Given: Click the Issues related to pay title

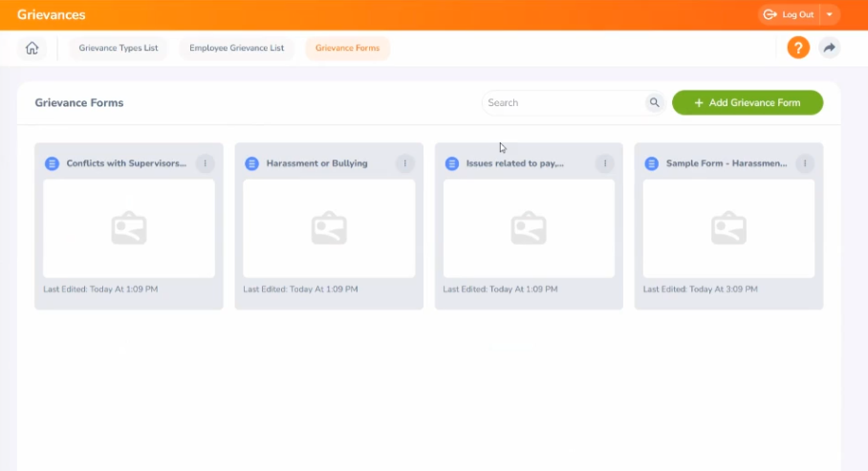Looking at the screenshot, I should [x=515, y=163].
